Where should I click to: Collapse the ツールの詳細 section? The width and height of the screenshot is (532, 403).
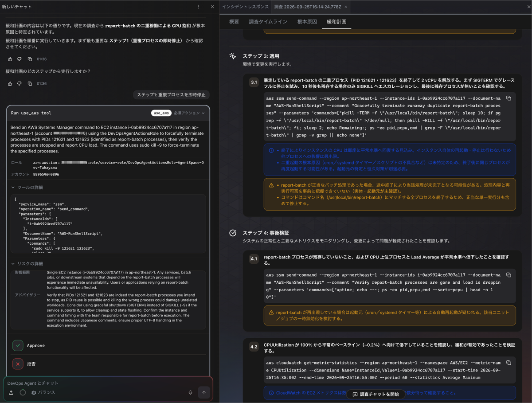pyautogui.click(x=27, y=188)
